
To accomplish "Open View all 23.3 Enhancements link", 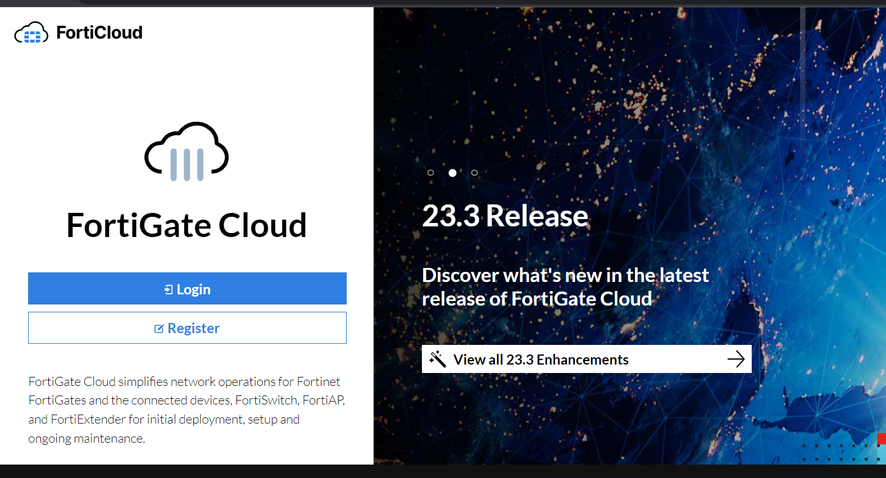I will pyautogui.click(x=587, y=359).
